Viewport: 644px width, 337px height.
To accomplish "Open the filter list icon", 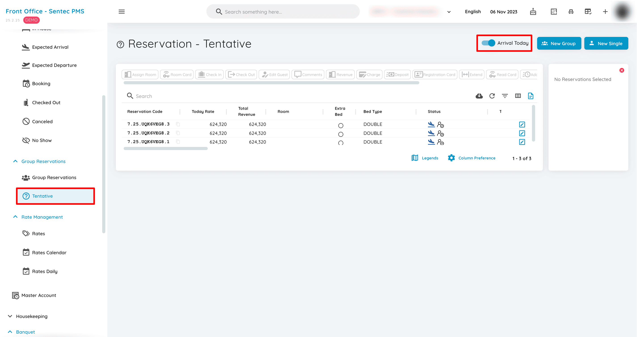I will (505, 96).
